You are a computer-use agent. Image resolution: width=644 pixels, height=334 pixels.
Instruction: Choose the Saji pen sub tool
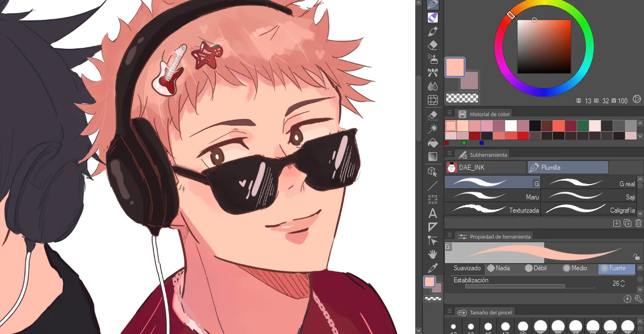coord(589,196)
